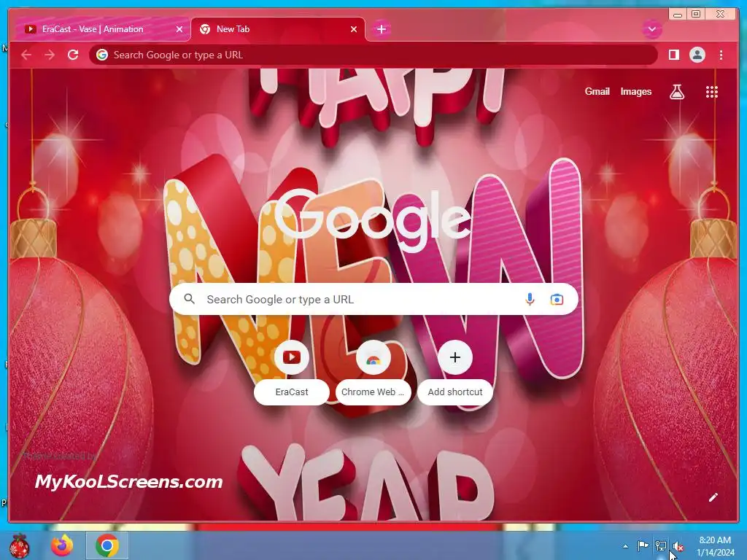
Task: Select the New Tab tab
Action: tap(278, 29)
